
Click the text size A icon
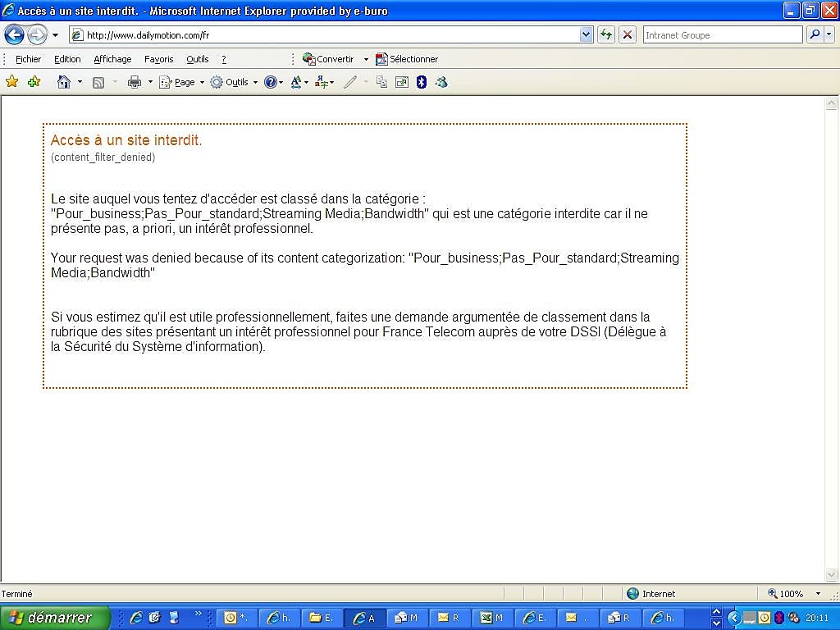(x=296, y=82)
